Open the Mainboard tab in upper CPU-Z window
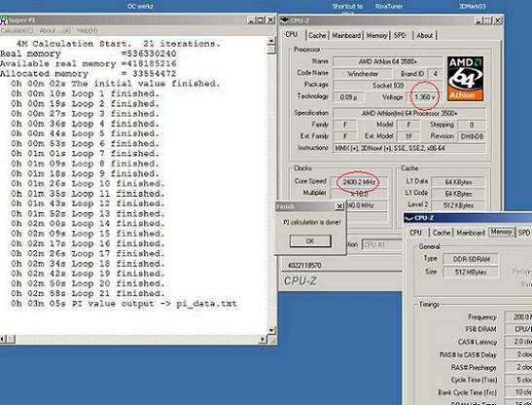Screen dimensions: 532x405 point(346,35)
